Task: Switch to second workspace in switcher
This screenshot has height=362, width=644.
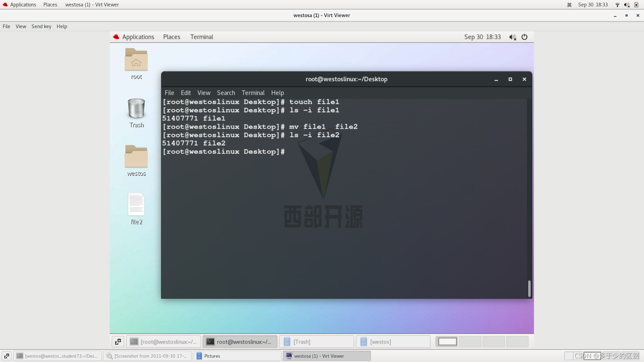Action: coord(470,342)
